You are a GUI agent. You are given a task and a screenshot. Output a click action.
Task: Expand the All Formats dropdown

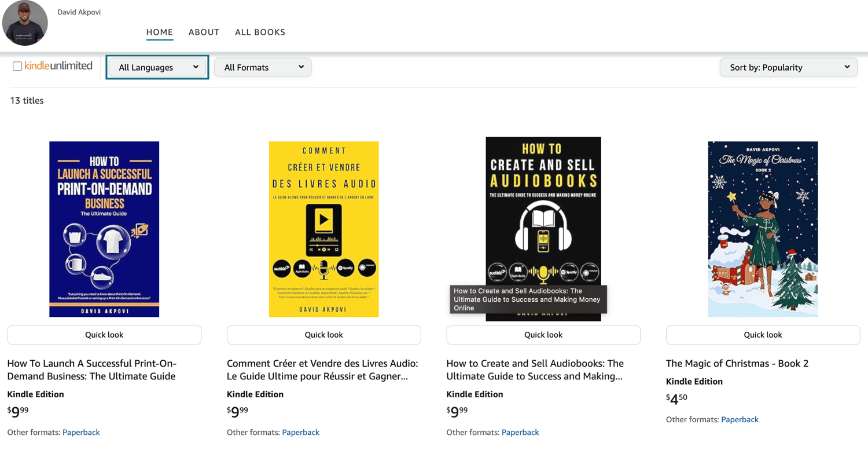tap(263, 67)
